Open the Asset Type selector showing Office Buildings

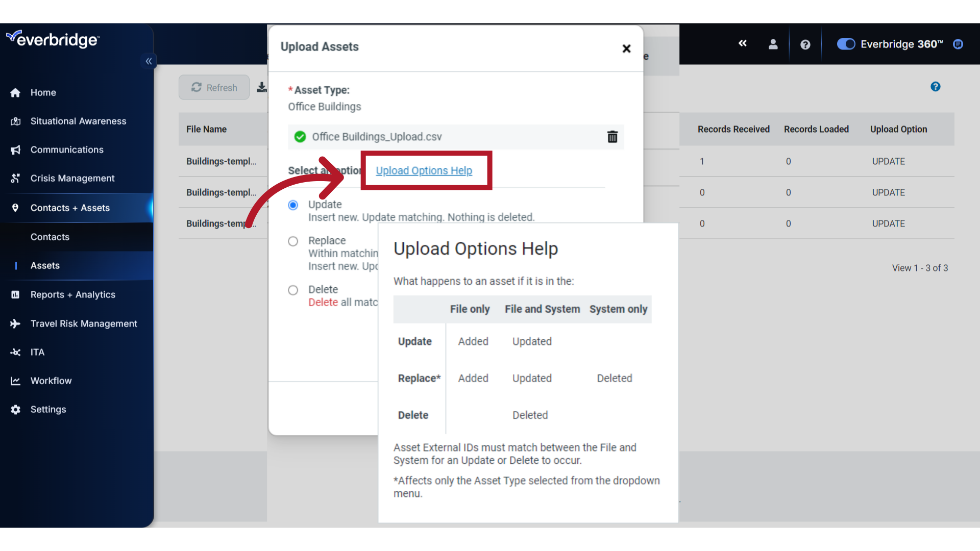pos(324,107)
